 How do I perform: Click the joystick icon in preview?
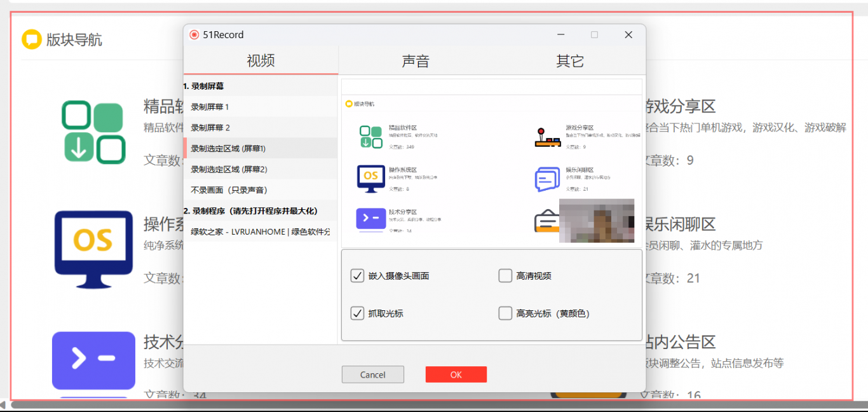click(x=547, y=137)
